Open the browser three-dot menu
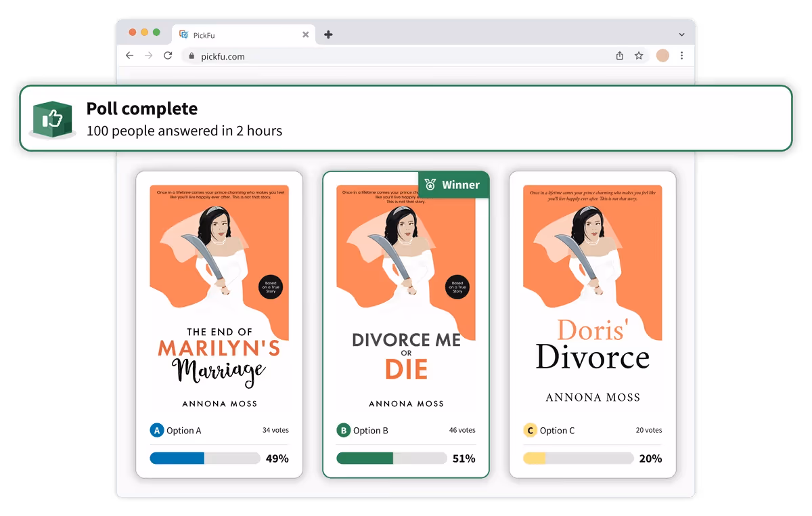812x516 pixels. point(681,56)
